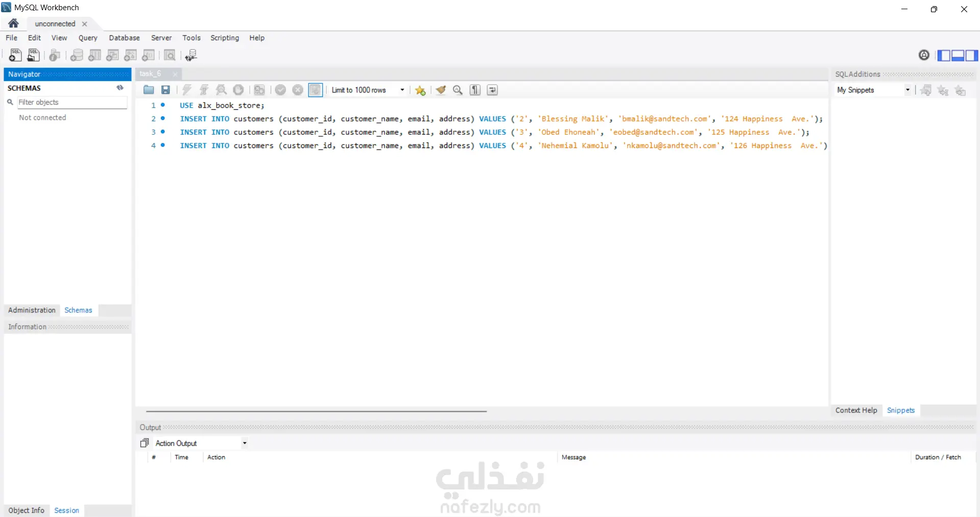Click the editor's horizontal scrollbar
980x517 pixels.
316,411
